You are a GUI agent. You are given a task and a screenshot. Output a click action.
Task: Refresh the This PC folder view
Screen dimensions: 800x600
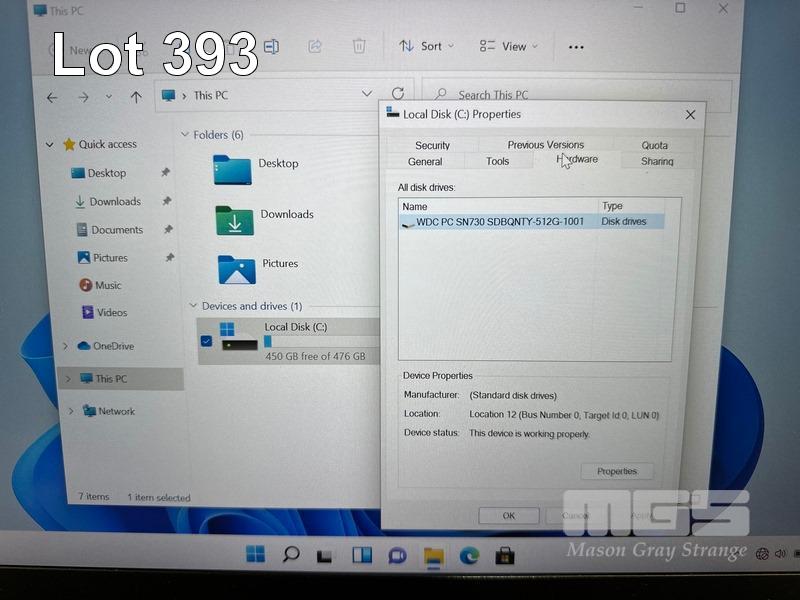tap(398, 94)
